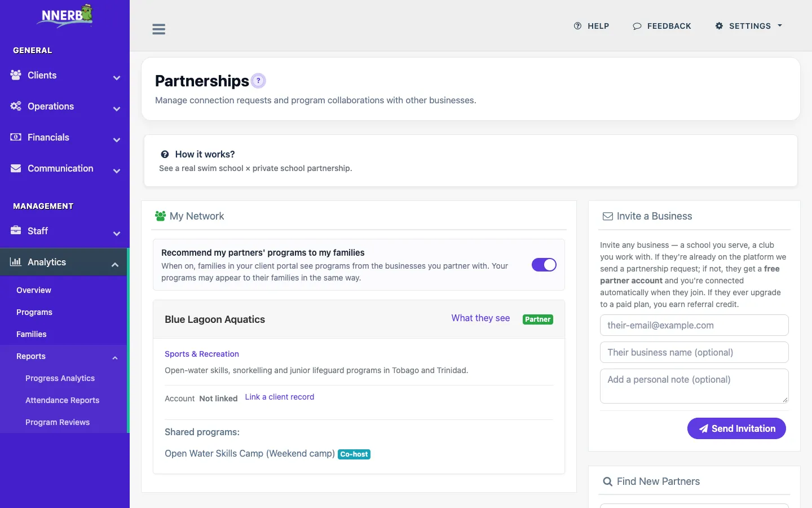Click the Feedback speech bubble icon

(637, 26)
